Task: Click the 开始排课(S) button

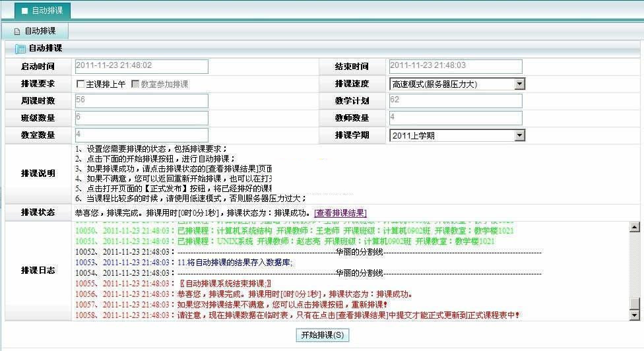Action: tap(323, 335)
